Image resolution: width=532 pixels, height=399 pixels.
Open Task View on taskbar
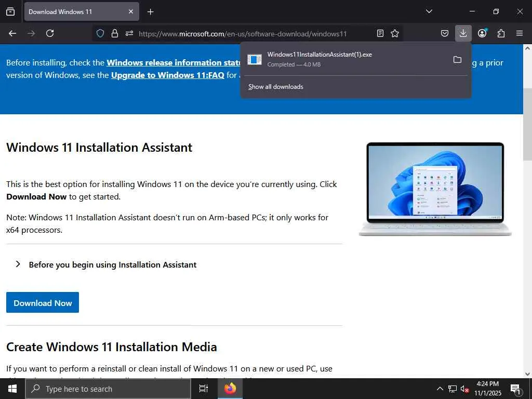pyautogui.click(x=204, y=389)
